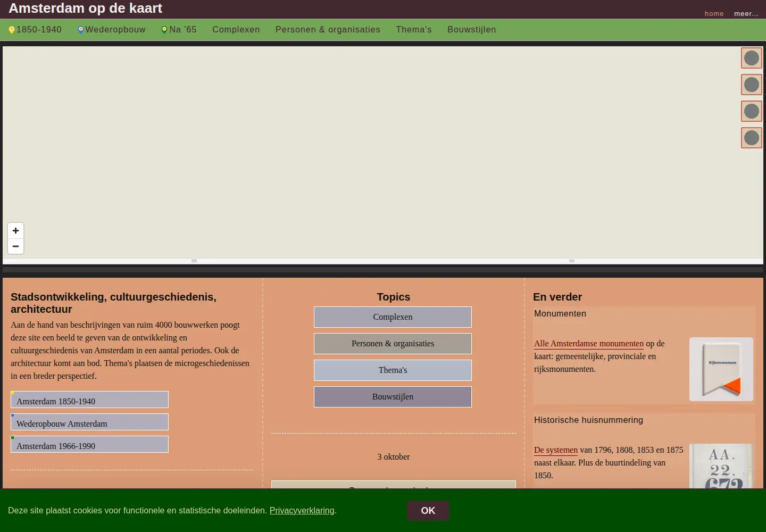766x532 pixels.
Task: Open Personen & organisaties in the green navigation bar
Action: pos(328,30)
